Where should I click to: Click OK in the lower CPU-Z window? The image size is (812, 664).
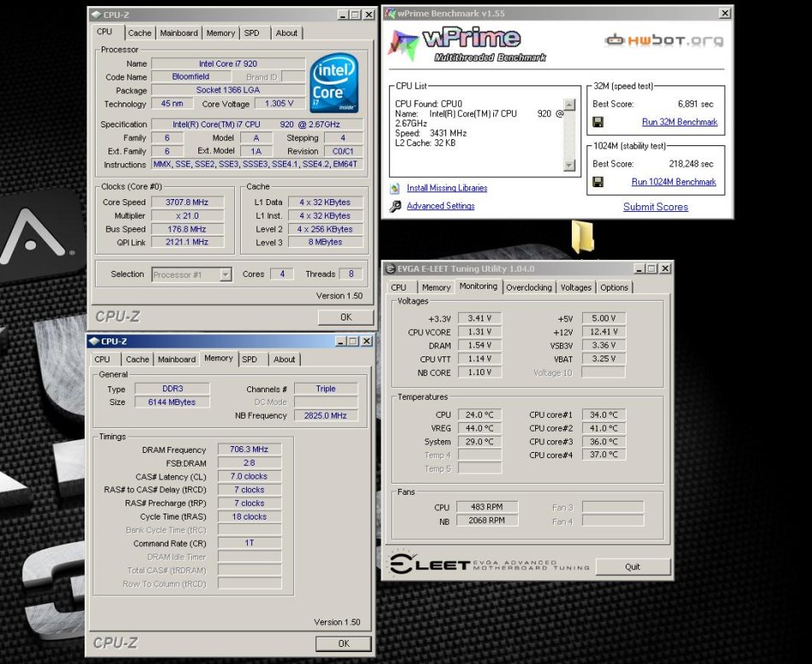tap(344, 643)
